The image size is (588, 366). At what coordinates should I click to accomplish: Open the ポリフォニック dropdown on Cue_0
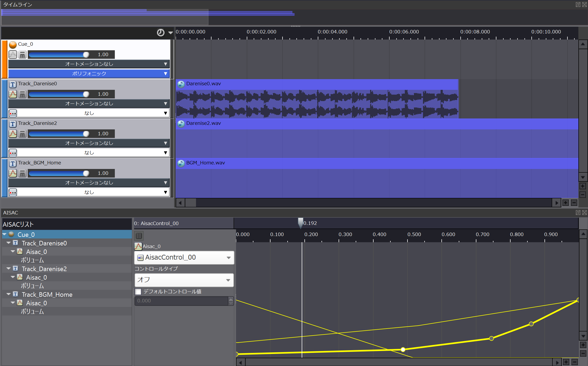[89, 74]
